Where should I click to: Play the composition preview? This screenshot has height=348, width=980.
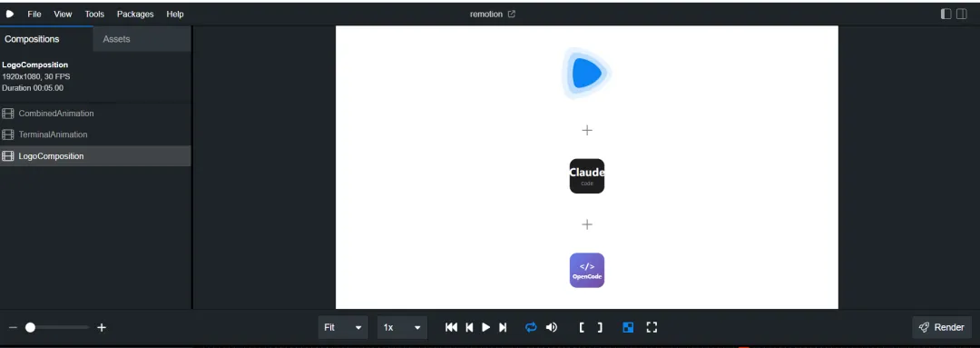[485, 327]
